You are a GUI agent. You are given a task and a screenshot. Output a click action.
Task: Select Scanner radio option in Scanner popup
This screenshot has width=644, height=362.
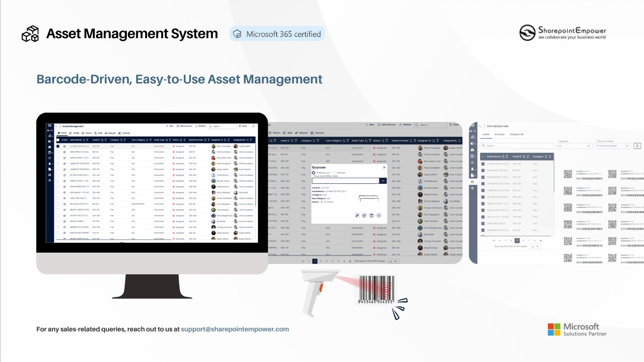point(334,173)
